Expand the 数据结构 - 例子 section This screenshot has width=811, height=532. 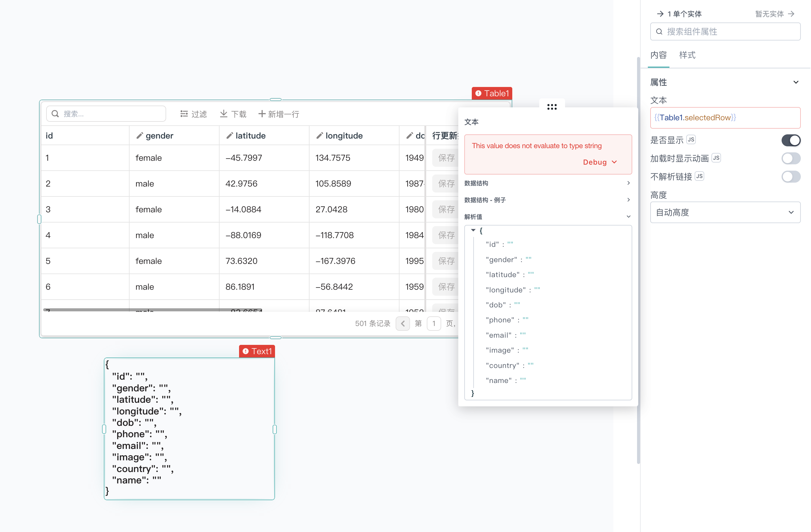click(x=548, y=200)
